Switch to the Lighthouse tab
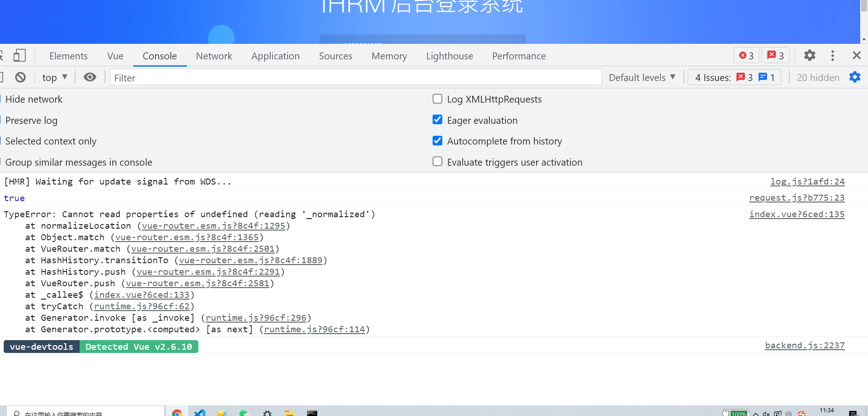The width and height of the screenshot is (868, 416). point(449,56)
